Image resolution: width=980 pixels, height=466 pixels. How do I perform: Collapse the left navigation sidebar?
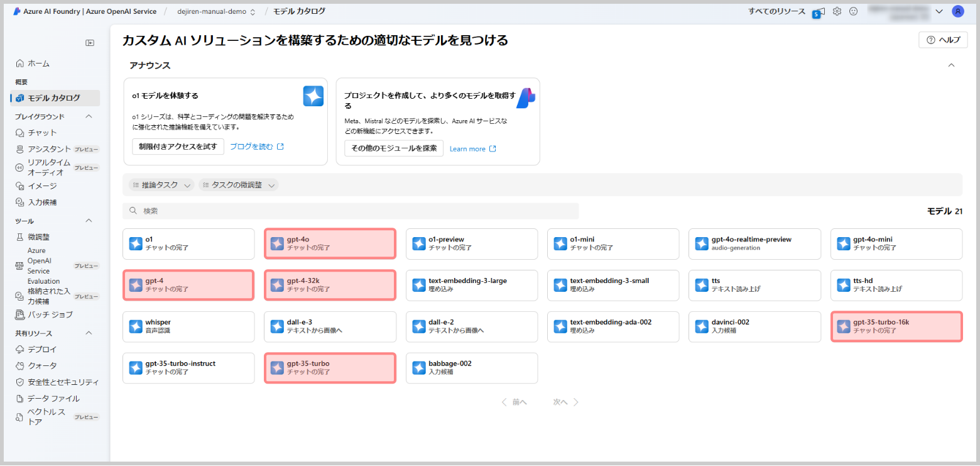(x=90, y=43)
